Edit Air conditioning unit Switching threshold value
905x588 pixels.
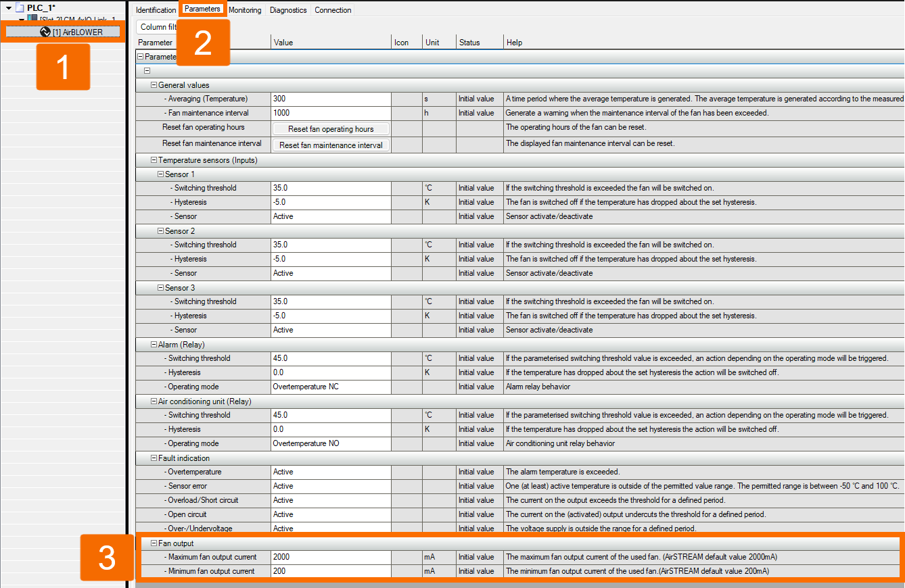pos(331,415)
